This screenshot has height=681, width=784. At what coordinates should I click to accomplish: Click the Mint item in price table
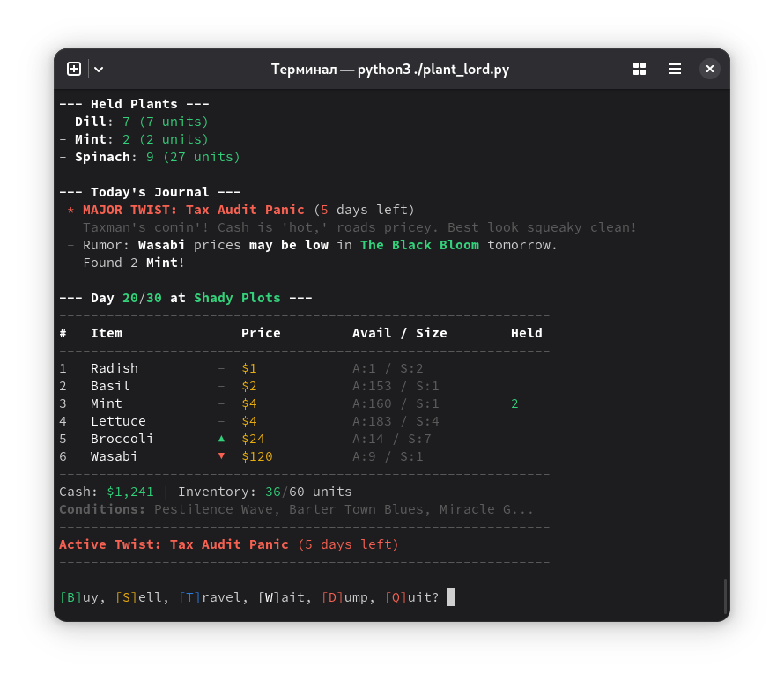click(106, 403)
